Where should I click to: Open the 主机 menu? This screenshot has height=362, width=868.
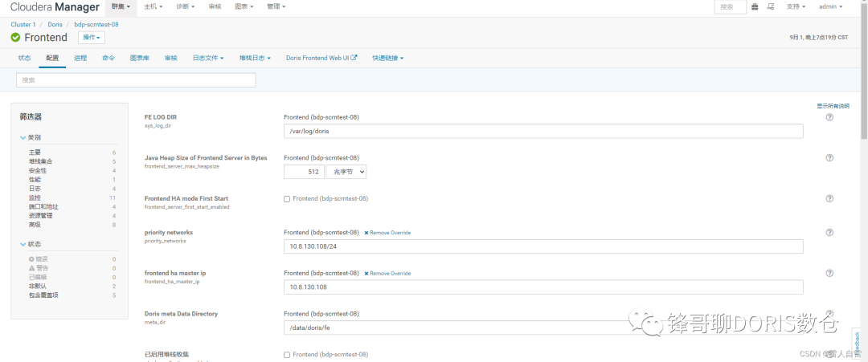coord(154,7)
